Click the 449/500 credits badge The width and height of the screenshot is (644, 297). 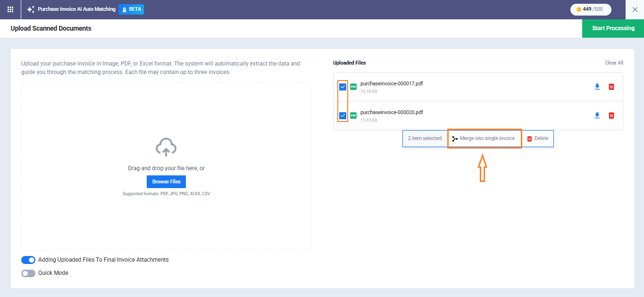pos(590,9)
